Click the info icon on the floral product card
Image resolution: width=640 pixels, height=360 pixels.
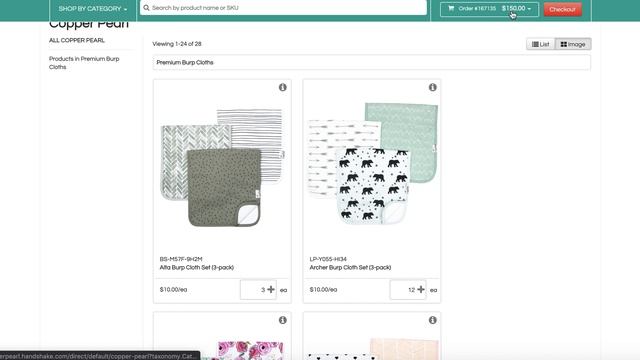click(x=282, y=320)
